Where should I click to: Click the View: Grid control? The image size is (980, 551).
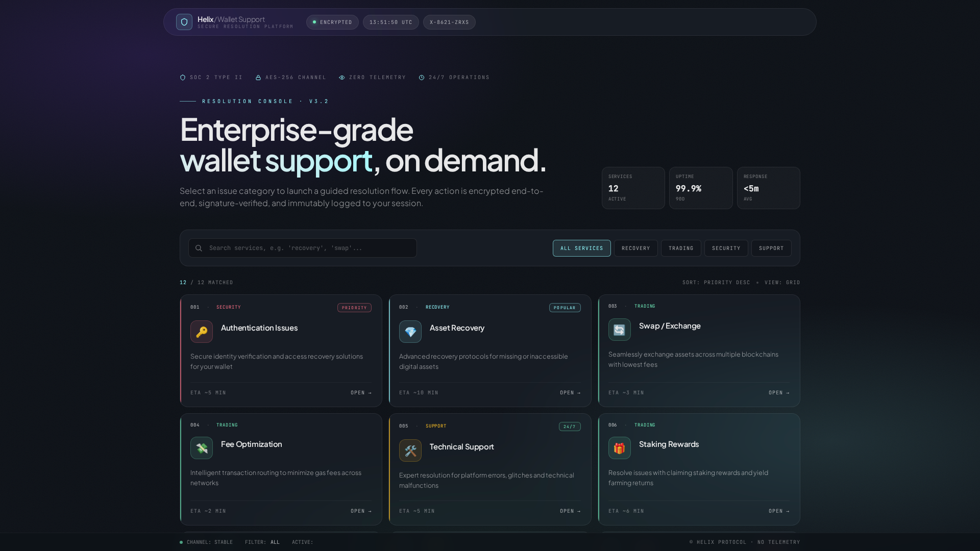[x=782, y=283]
